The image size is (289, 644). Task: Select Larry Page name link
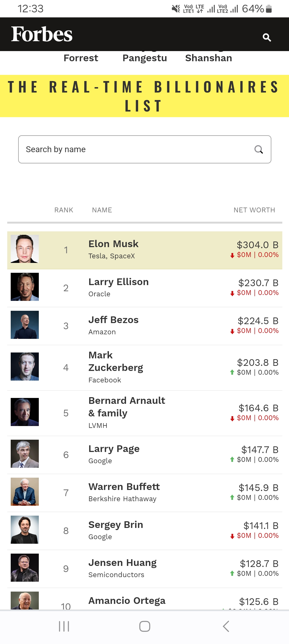(x=114, y=449)
